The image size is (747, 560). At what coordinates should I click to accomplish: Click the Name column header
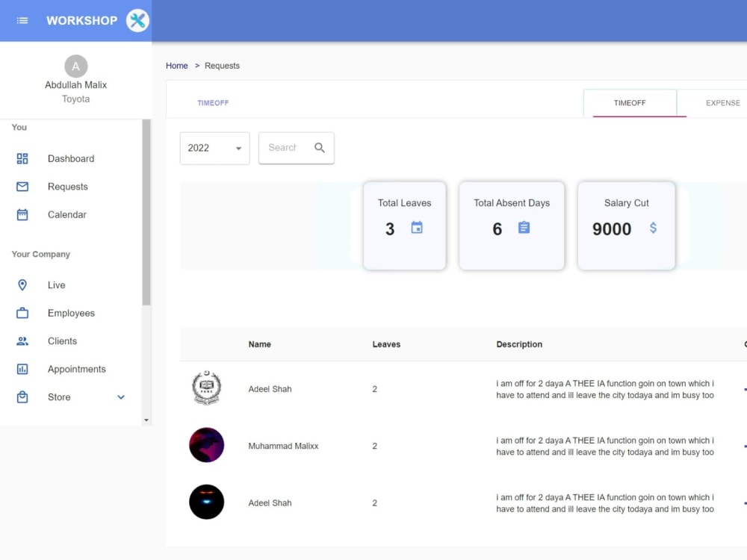coord(260,344)
